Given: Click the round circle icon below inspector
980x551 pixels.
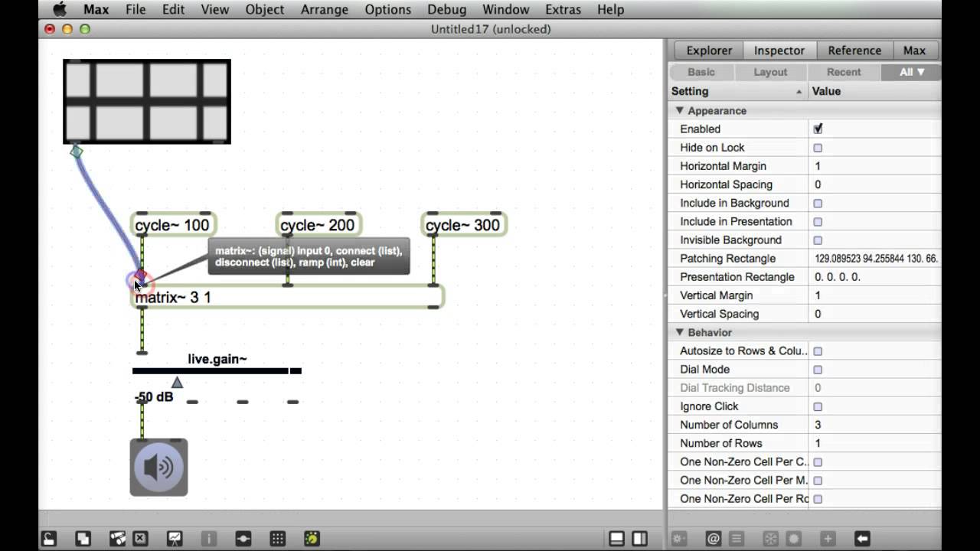Looking at the screenshot, I should pos(794,539).
